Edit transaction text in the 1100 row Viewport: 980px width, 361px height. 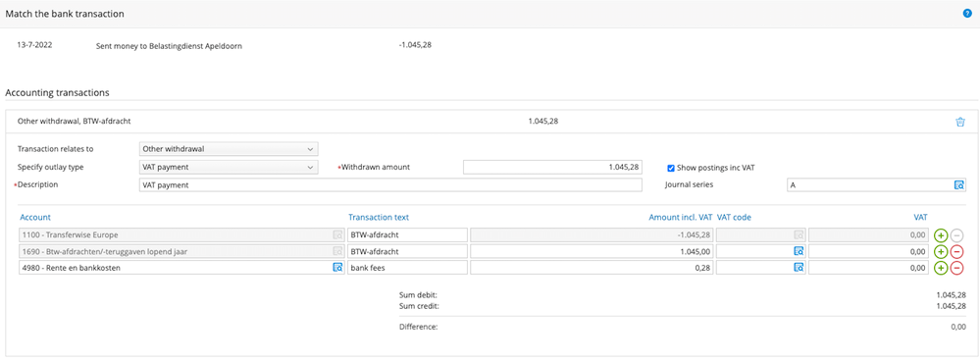tap(407, 234)
